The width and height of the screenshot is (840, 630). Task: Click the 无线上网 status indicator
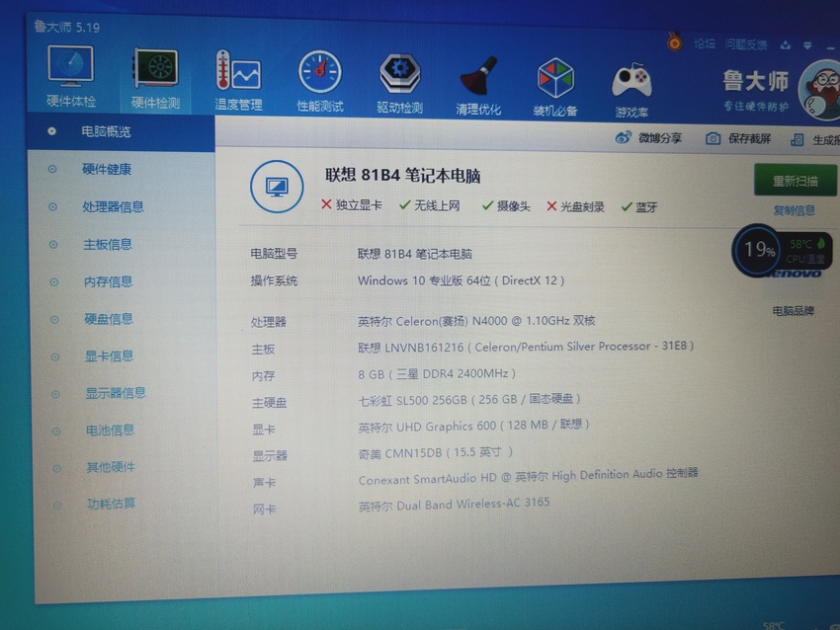coord(430,205)
